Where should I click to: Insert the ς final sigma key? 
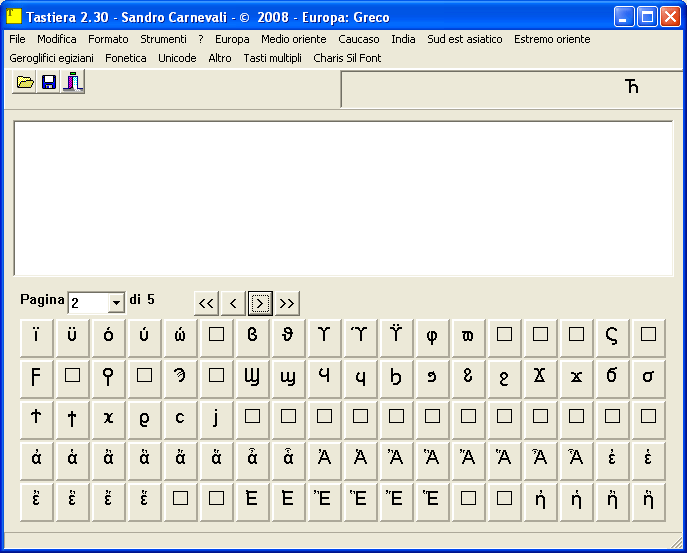point(613,337)
